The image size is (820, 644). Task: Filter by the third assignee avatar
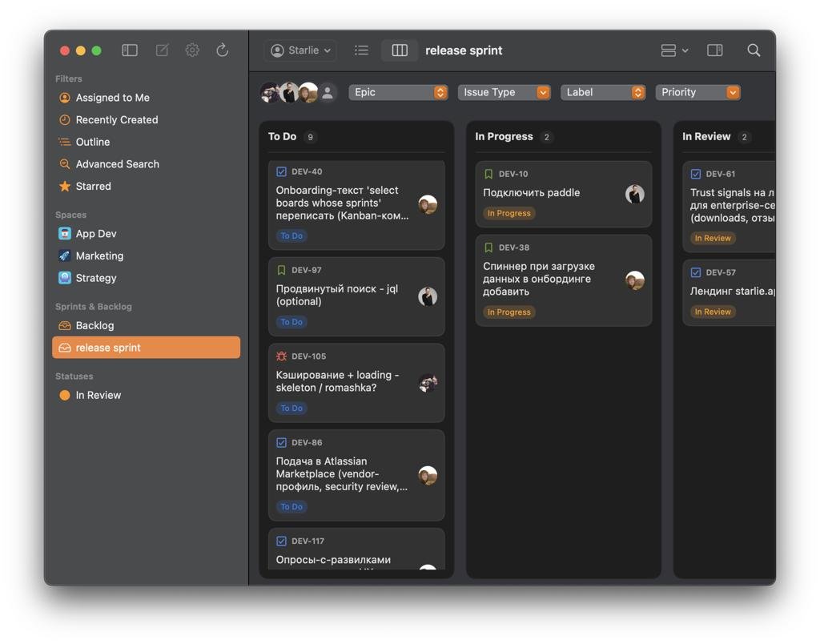click(308, 93)
